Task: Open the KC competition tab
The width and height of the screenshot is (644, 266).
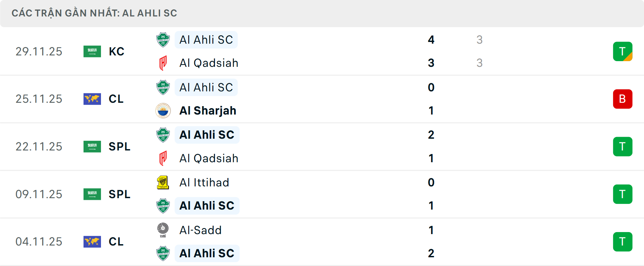Action: [116, 51]
